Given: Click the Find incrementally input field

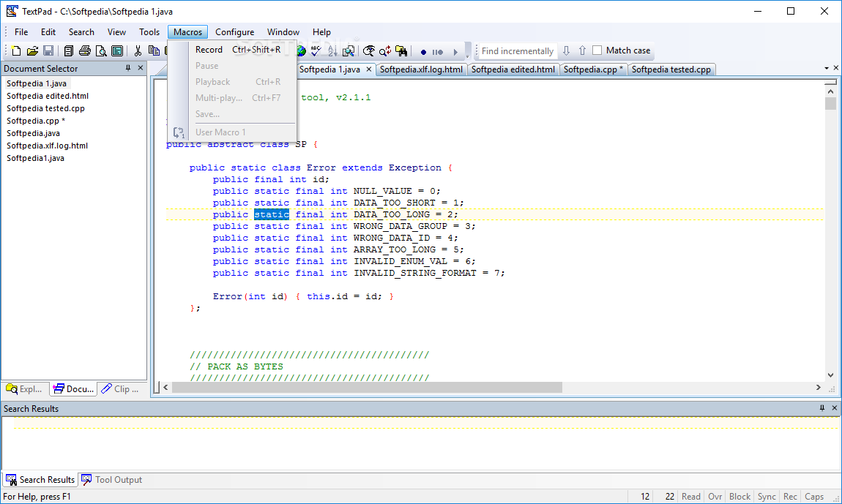Looking at the screenshot, I should (517, 51).
